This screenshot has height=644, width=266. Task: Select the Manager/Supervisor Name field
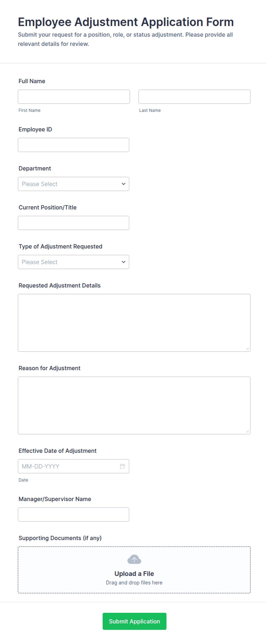coord(74,515)
